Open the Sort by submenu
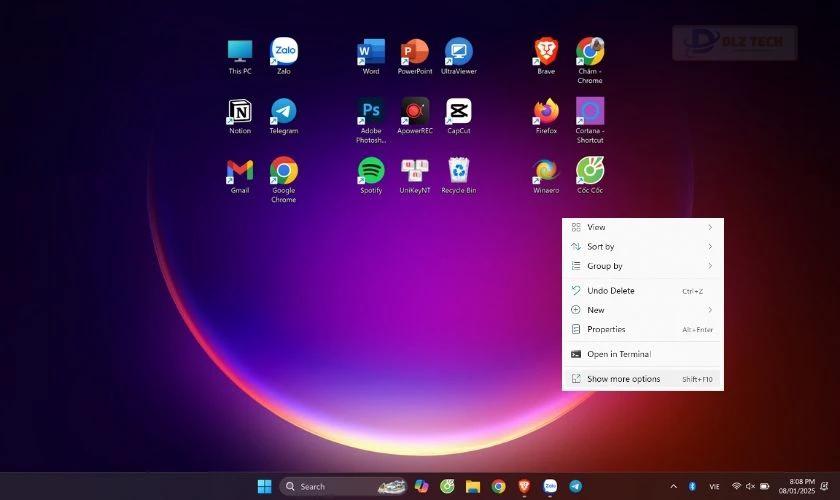840x500 pixels. click(642, 247)
